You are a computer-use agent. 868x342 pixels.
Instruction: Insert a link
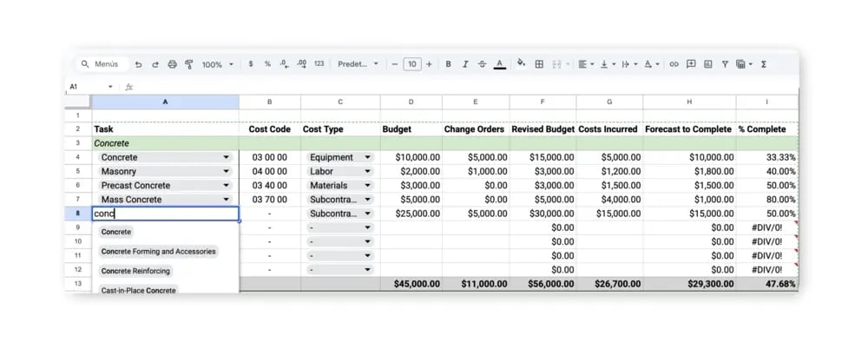(674, 64)
